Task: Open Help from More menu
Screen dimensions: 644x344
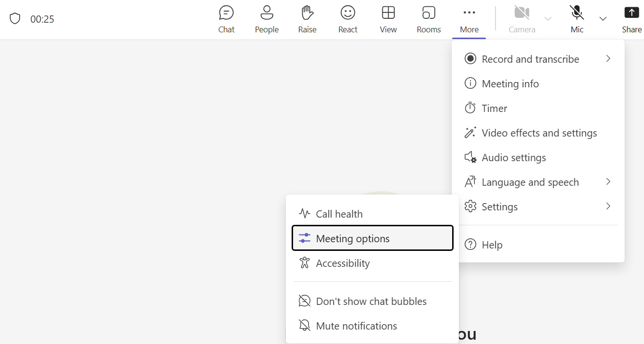Action: [x=538, y=245]
